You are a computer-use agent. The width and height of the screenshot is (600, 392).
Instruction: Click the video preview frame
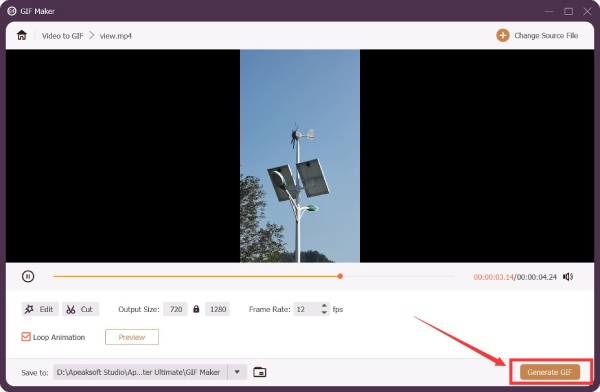(300, 156)
